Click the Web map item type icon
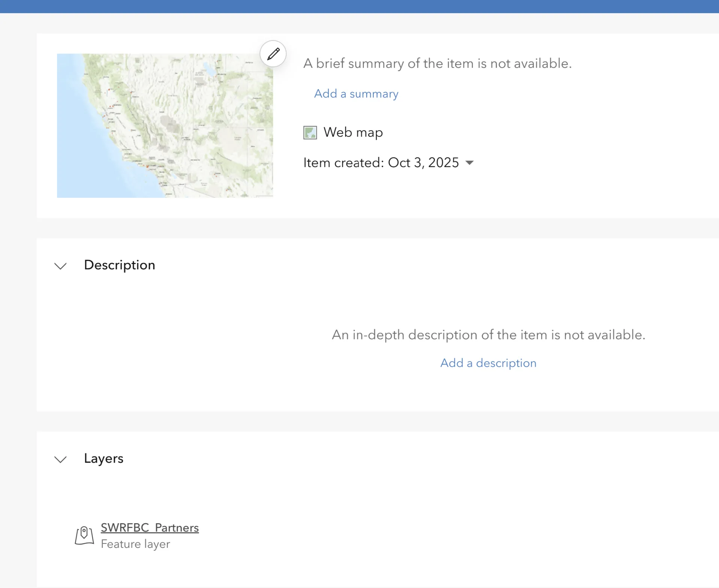Screen dimensions: 719x588 coord(310,133)
